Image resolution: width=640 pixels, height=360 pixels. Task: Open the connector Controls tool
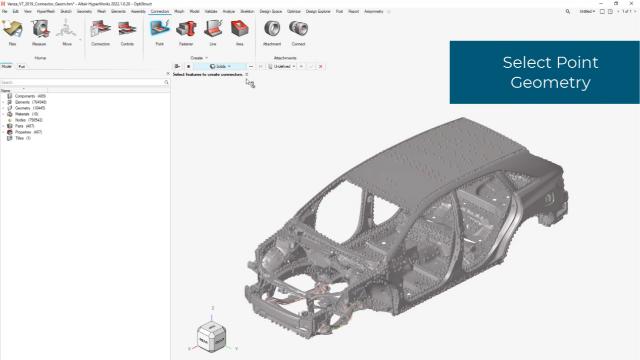127,33
